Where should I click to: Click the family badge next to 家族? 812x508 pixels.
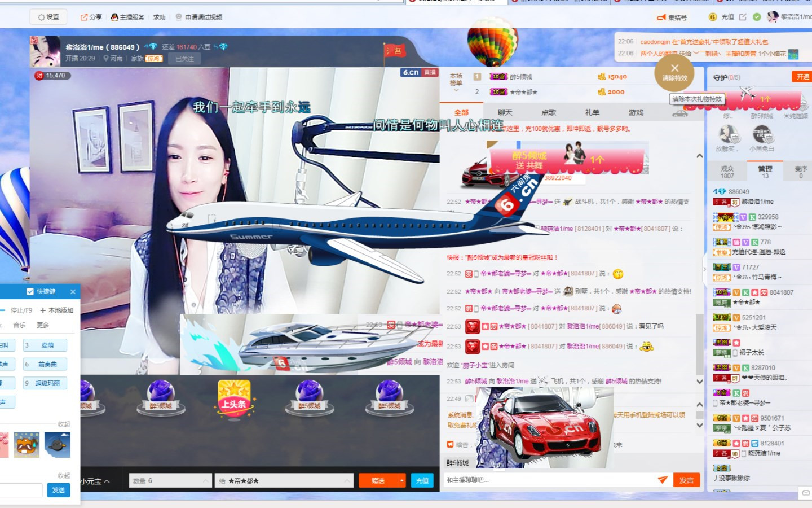(x=154, y=59)
